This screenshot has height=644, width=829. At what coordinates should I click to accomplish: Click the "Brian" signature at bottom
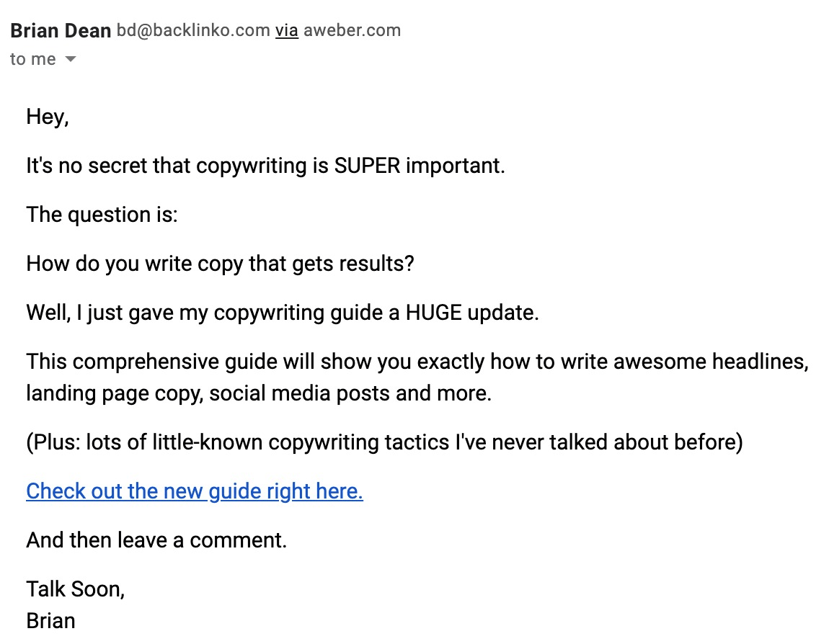[x=50, y=621]
